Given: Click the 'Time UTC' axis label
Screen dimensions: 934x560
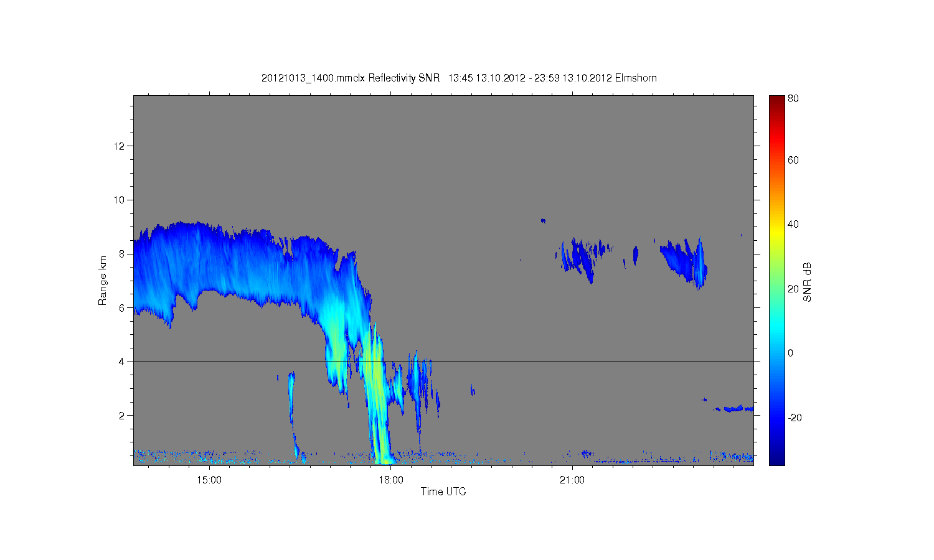Looking at the screenshot, I should (x=443, y=492).
